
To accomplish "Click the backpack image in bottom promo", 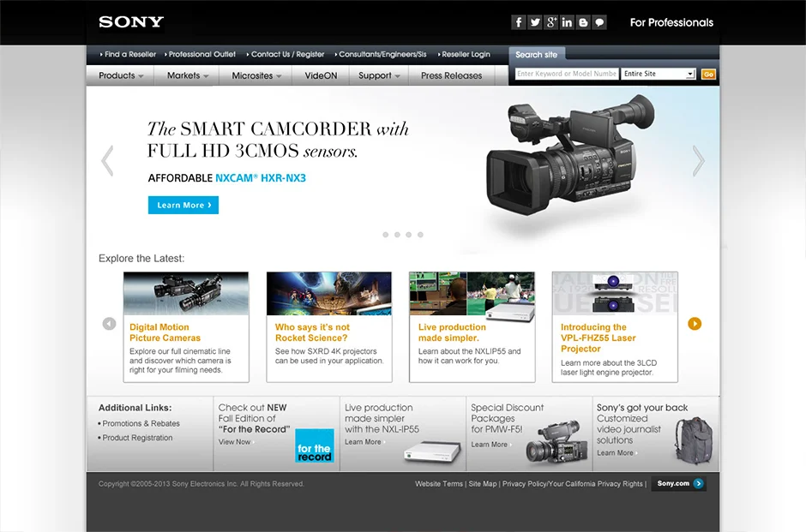I will [694, 440].
